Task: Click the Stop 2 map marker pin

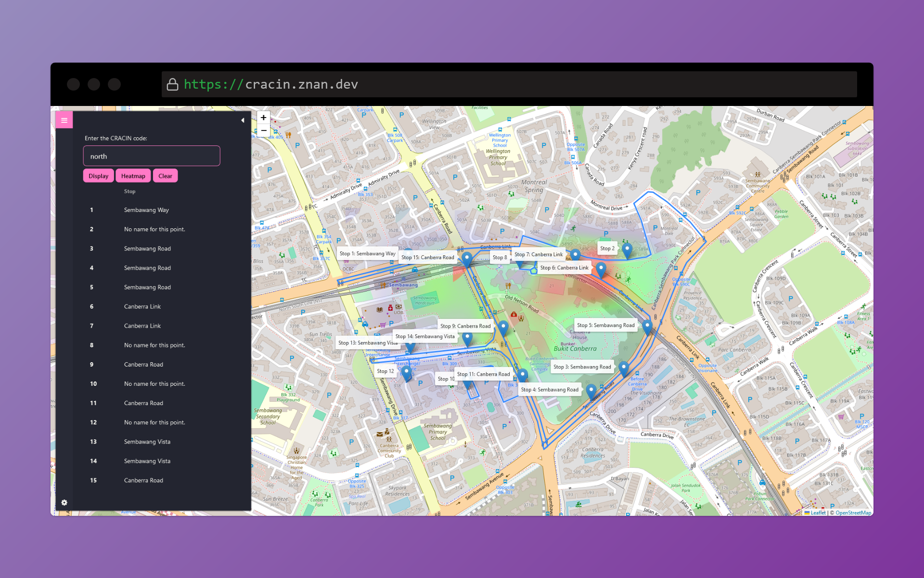Action: [627, 250]
